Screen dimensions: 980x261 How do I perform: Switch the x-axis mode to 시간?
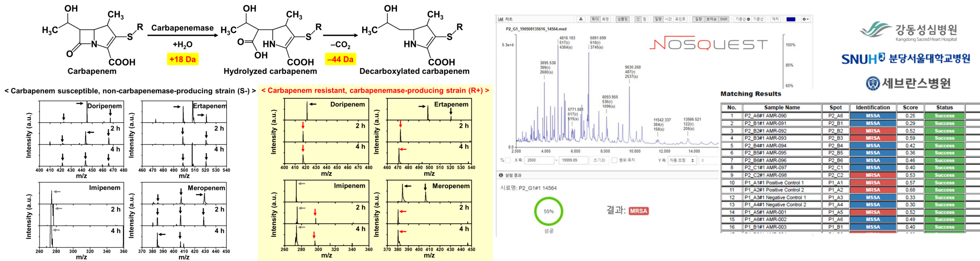coord(668,19)
